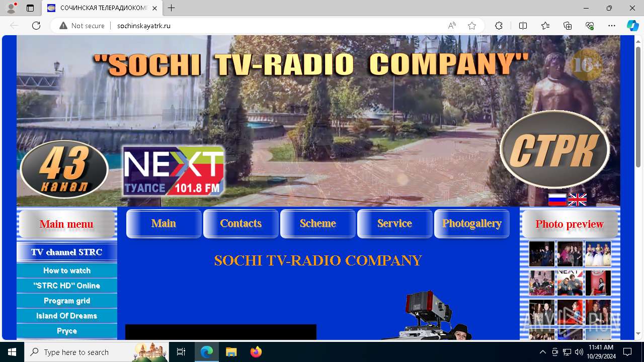The image size is (644, 362).
Task: Open the Service navigation tab
Action: pyautogui.click(x=395, y=223)
